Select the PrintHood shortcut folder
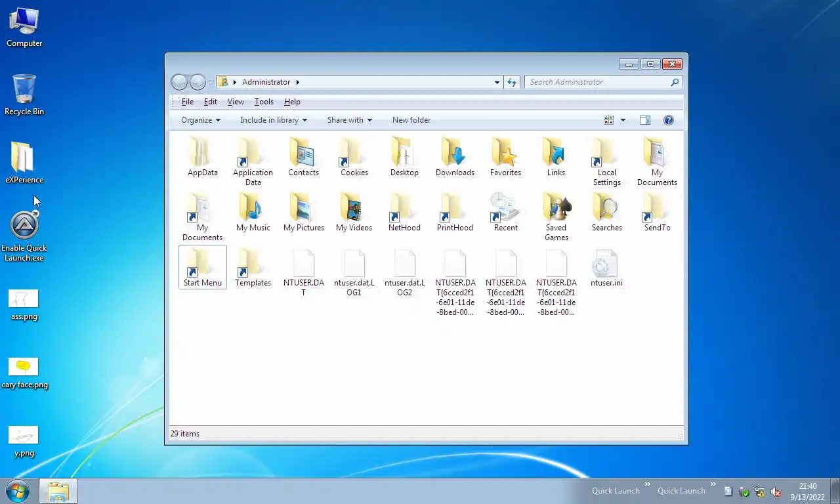The image size is (840, 504). pos(455,211)
